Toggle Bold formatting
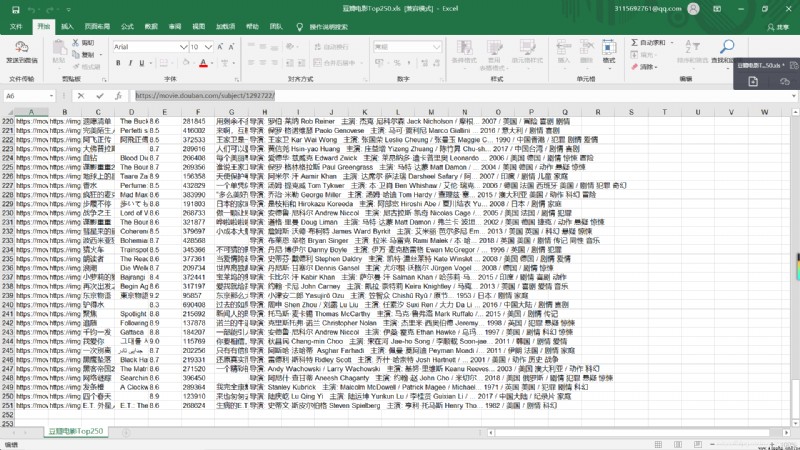The height and width of the screenshot is (450, 800). pos(118,63)
